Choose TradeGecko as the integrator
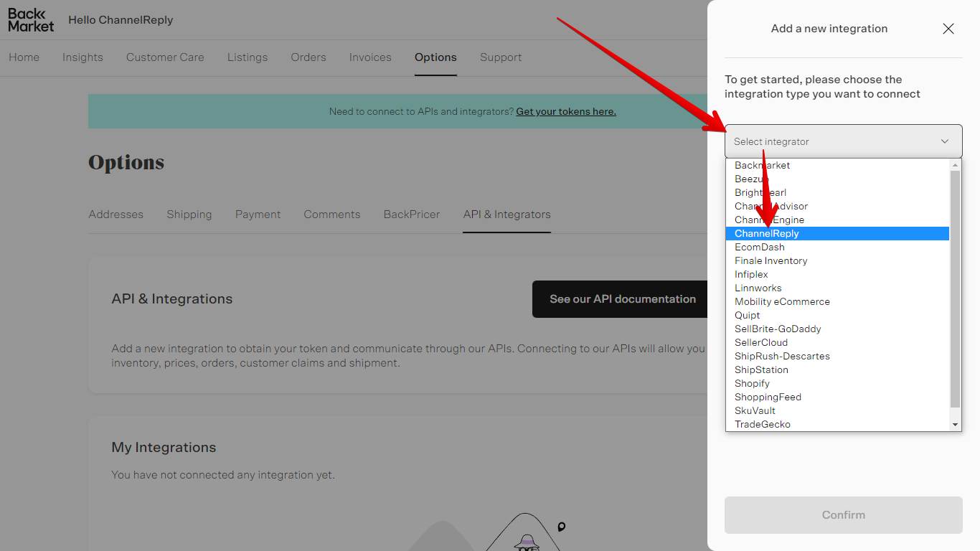The image size is (980, 551). click(837, 424)
